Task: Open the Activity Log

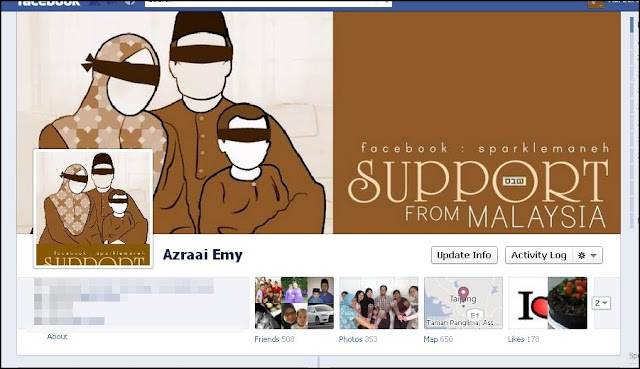Action: [x=539, y=255]
